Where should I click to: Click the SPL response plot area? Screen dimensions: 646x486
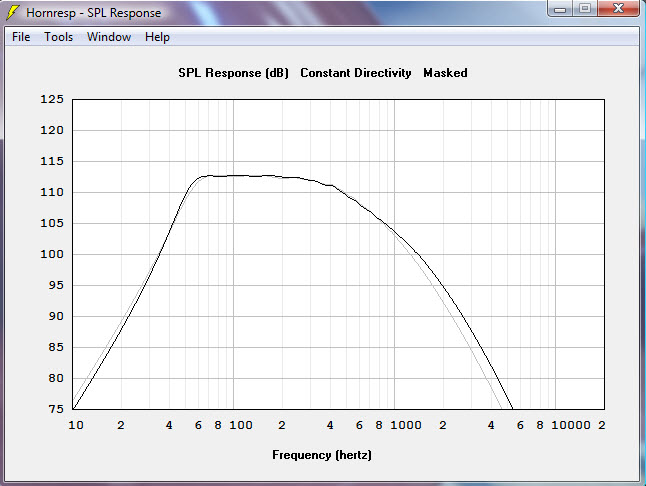(x=339, y=254)
